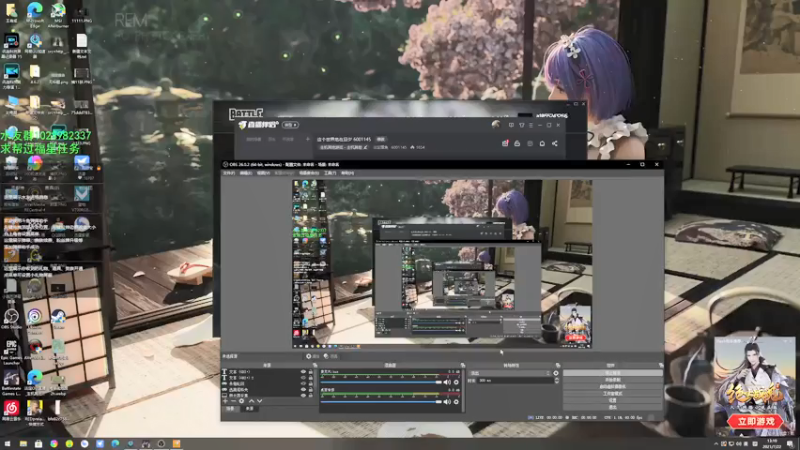Move selected source up with arrow icon
Viewport: 800px width, 450px height.
[x=251, y=401]
